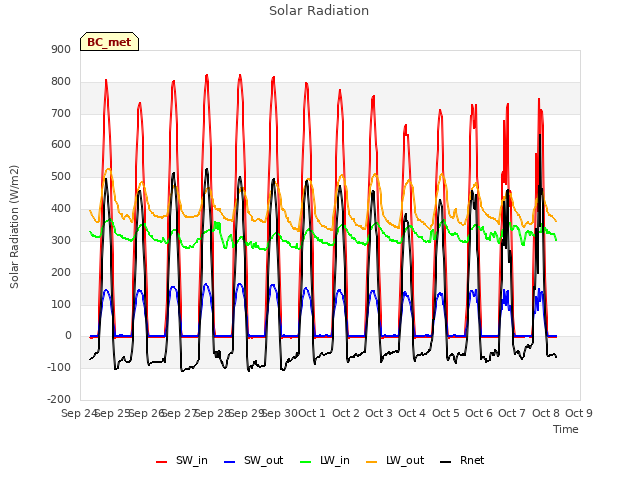The width and height of the screenshot is (640, 480).
Task: Click the Oct 2 x-axis date label
Action: 346,413
